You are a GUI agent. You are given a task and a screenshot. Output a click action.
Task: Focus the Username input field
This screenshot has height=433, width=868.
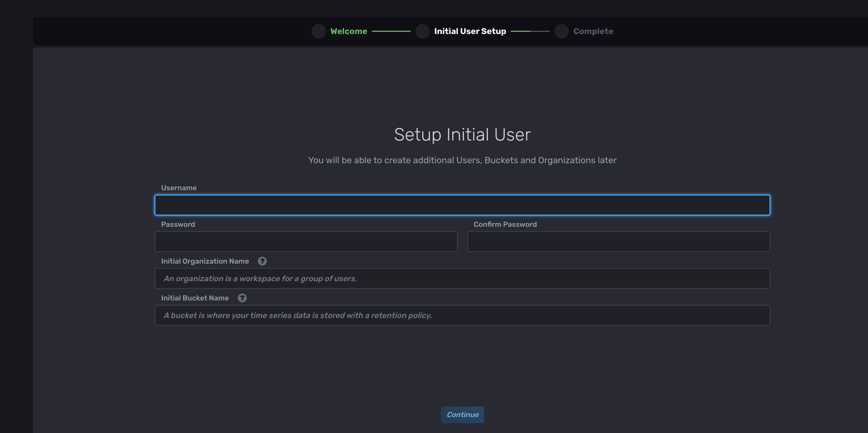462,205
